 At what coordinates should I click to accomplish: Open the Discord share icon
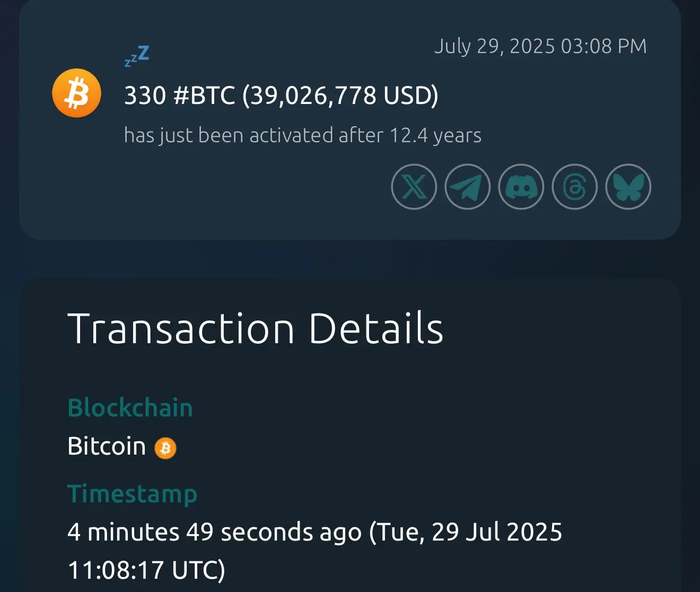(521, 187)
